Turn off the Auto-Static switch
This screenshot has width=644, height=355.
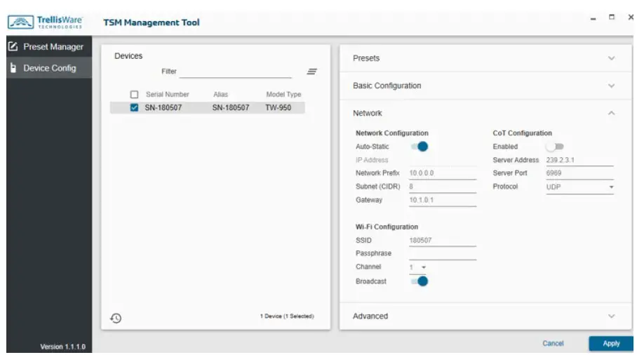click(x=420, y=146)
